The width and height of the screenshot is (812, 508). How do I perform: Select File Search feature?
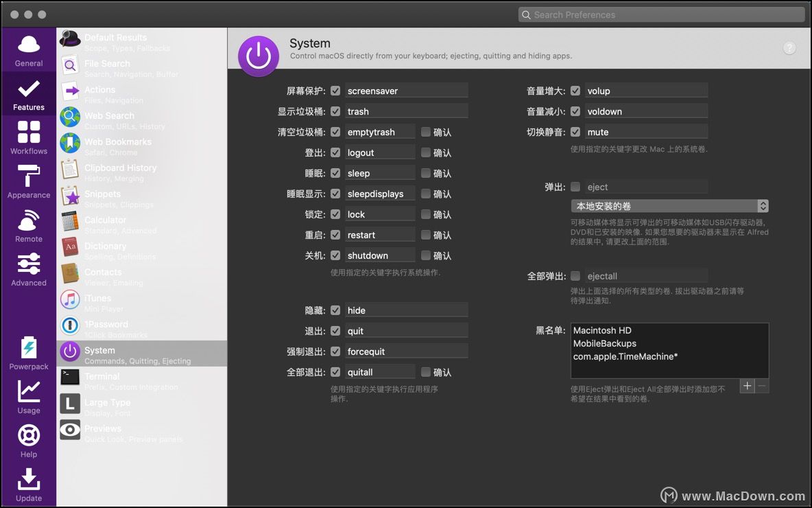click(x=141, y=68)
